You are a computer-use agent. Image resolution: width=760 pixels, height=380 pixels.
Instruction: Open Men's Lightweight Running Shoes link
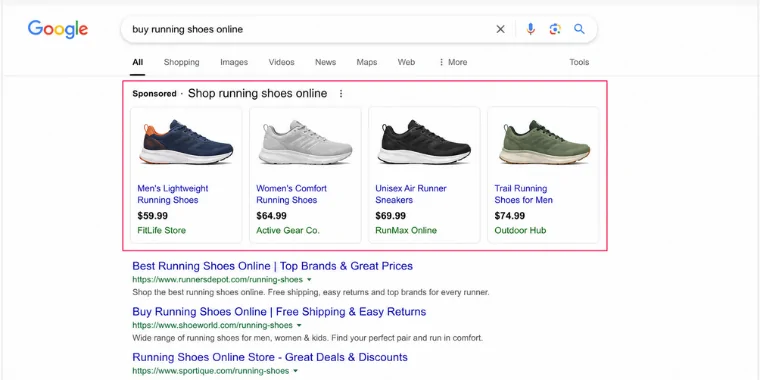tap(173, 194)
